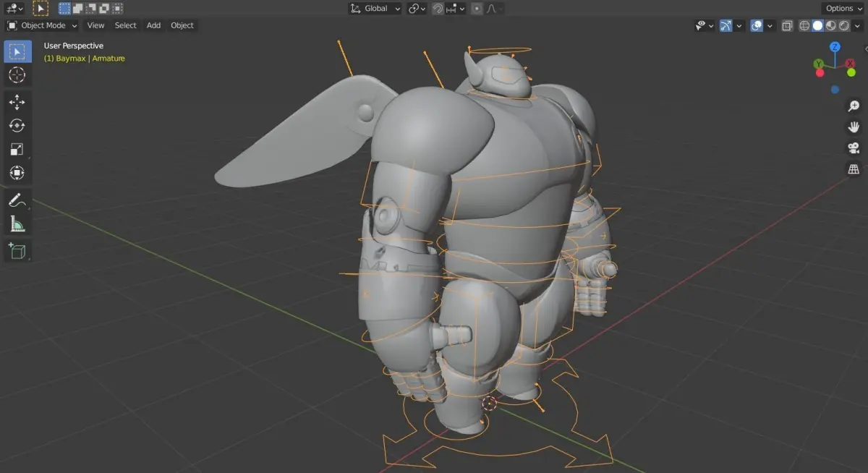868x473 pixels.
Task: Expand the shading options arrow
Action: pyautogui.click(x=856, y=25)
